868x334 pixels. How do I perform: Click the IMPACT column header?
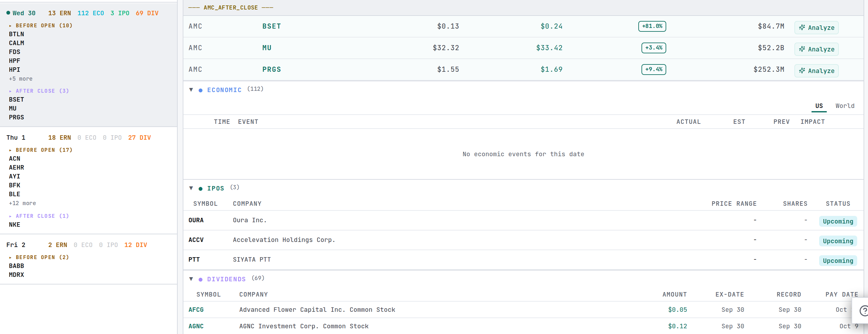[x=812, y=122]
